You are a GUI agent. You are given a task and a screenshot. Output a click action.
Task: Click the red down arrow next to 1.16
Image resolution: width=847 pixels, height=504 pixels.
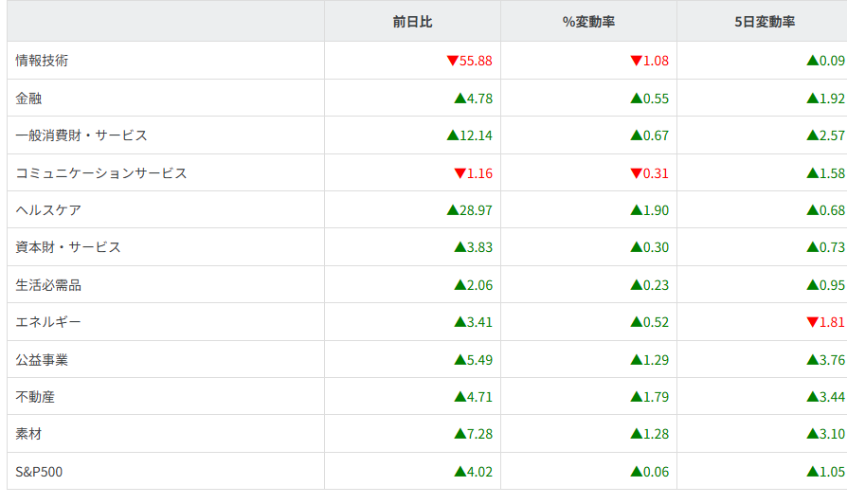pos(460,173)
